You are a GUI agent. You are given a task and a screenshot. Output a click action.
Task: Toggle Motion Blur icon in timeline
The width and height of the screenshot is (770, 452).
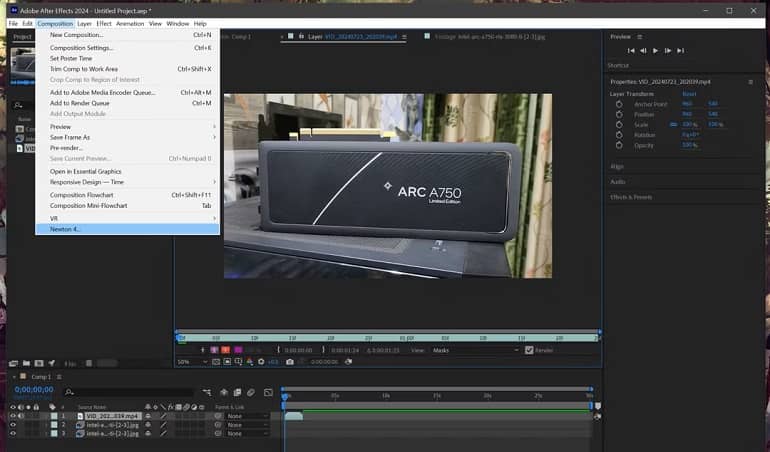coord(250,393)
